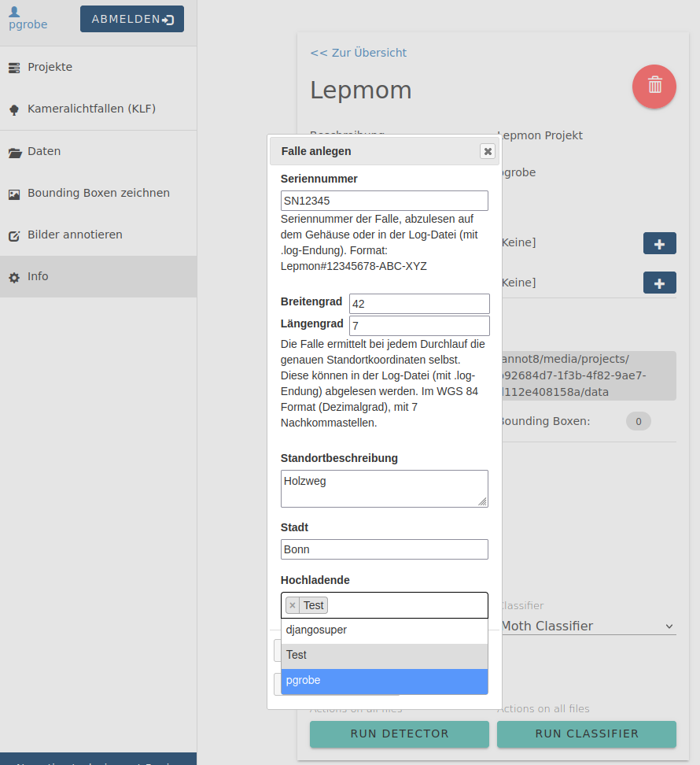Viewport: 700px width, 765px height.
Task: Remove the Test tag from Hochladende
Action: [293, 605]
